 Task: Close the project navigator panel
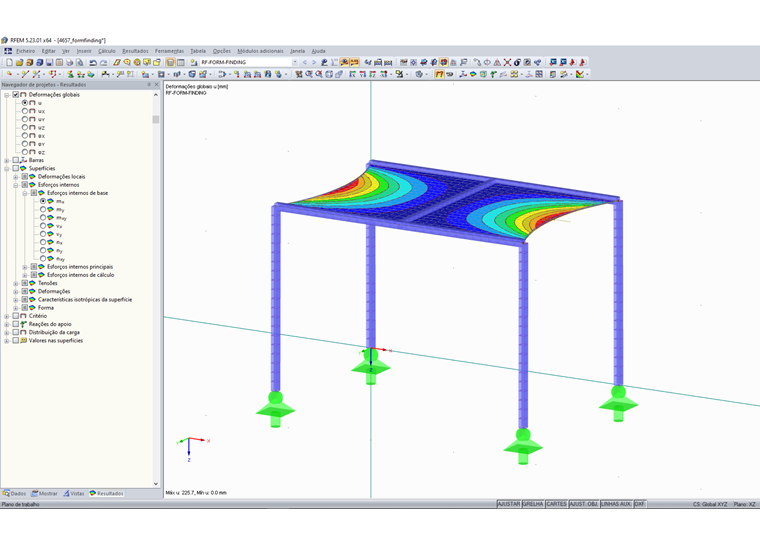[156, 84]
